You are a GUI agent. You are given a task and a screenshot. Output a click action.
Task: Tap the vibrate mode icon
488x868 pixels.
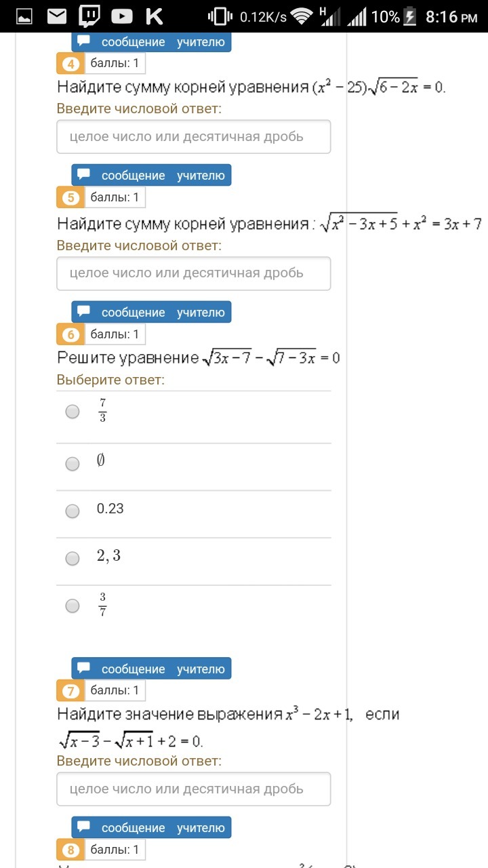tap(220, 16)
